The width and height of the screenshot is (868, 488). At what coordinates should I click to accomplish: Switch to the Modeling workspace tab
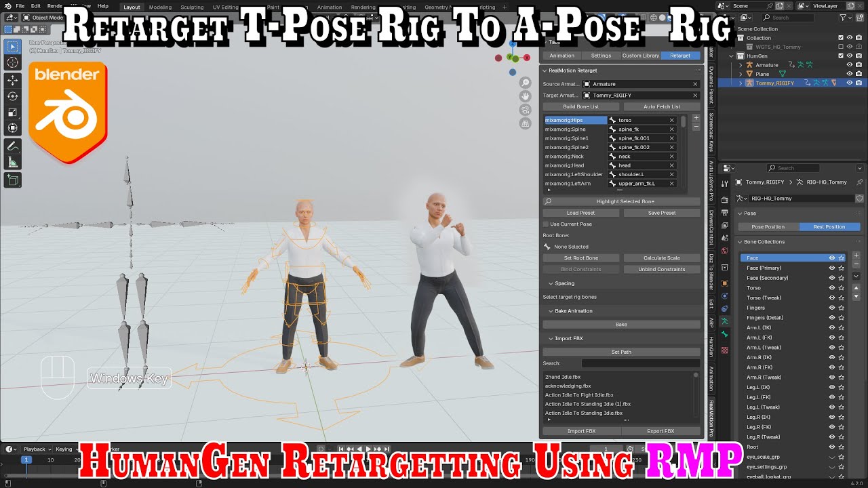point(160,7)
